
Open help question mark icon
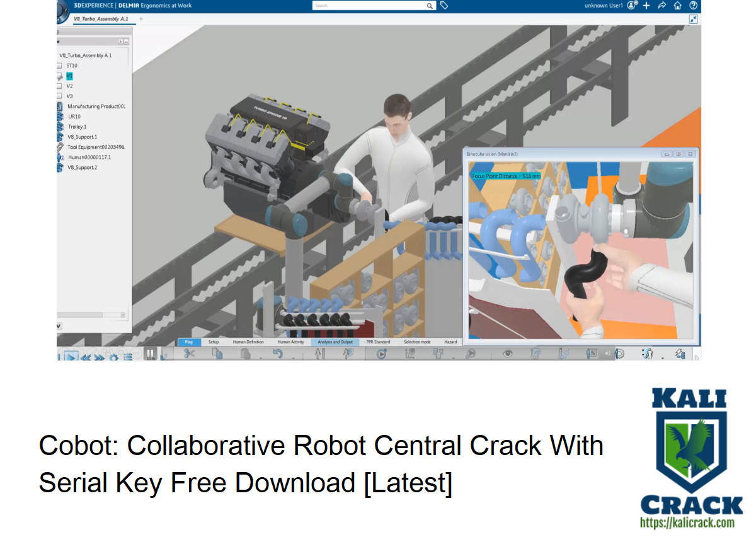[x=693, y=5]
